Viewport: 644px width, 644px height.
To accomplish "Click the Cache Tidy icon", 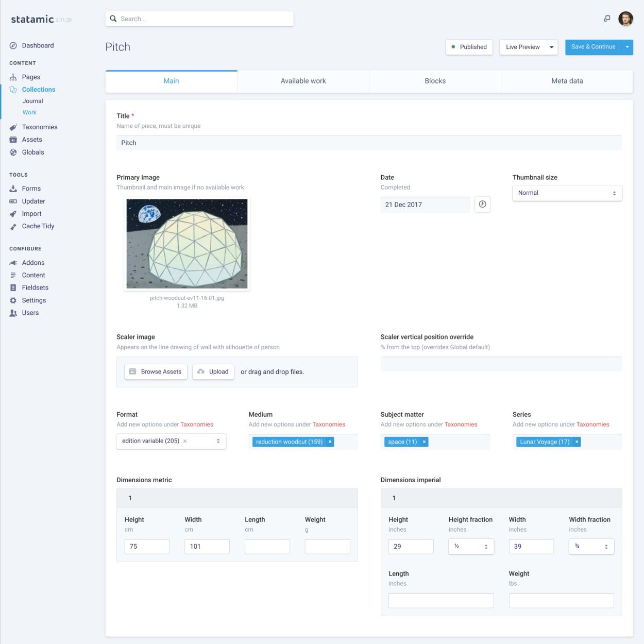I will coord(13,227).
